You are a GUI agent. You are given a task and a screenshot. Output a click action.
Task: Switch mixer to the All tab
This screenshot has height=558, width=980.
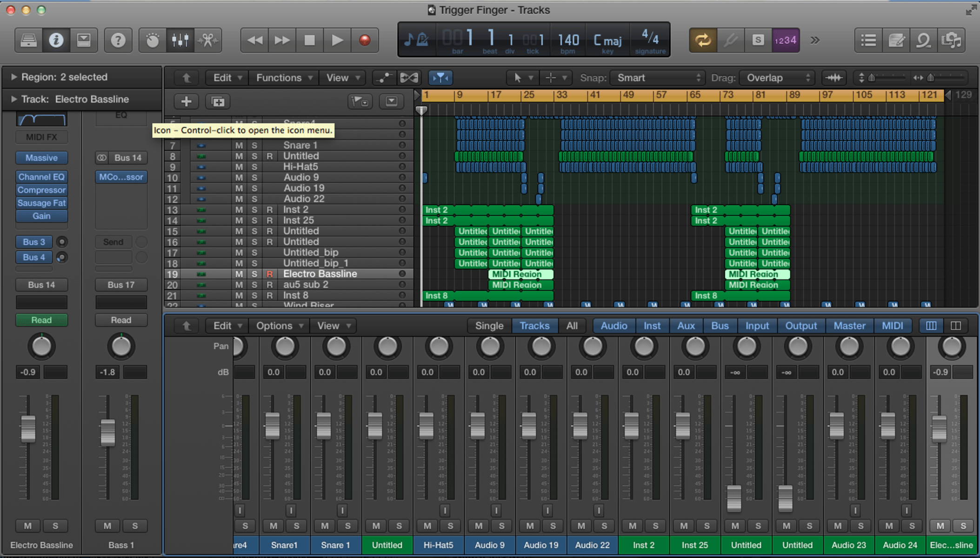pyautogui.click(x=572, y=326)
